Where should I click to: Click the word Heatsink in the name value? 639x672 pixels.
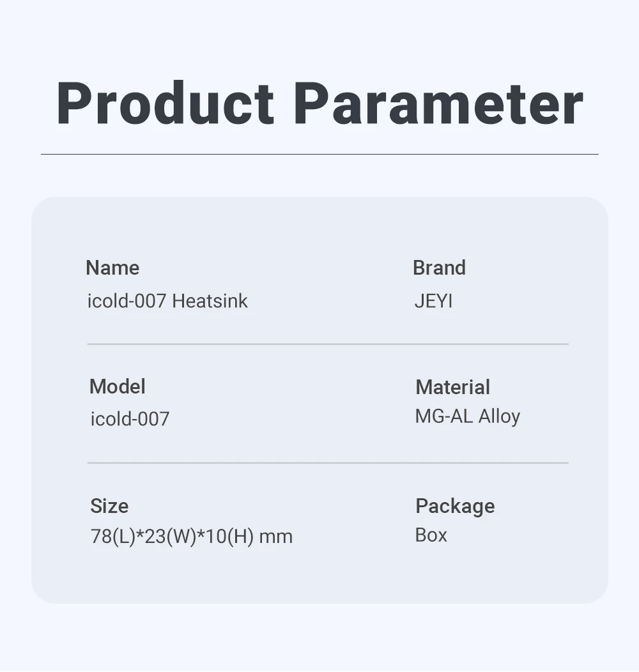click(210, 301)
